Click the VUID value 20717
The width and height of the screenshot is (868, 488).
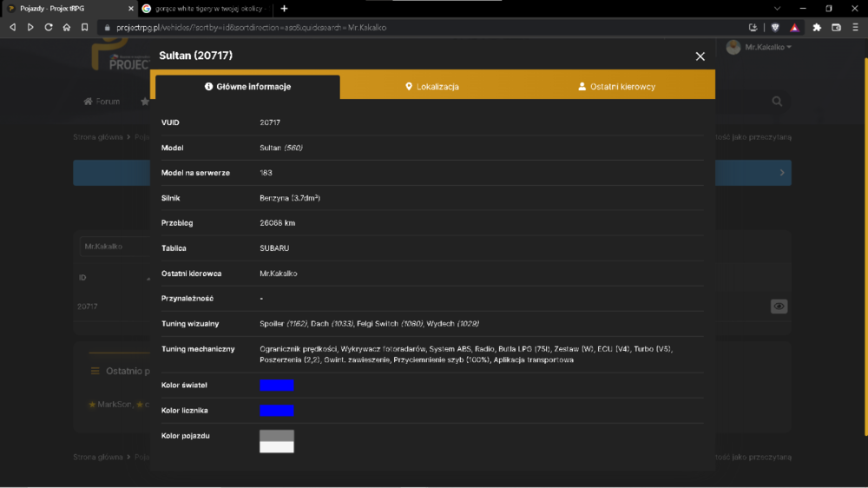270,122
